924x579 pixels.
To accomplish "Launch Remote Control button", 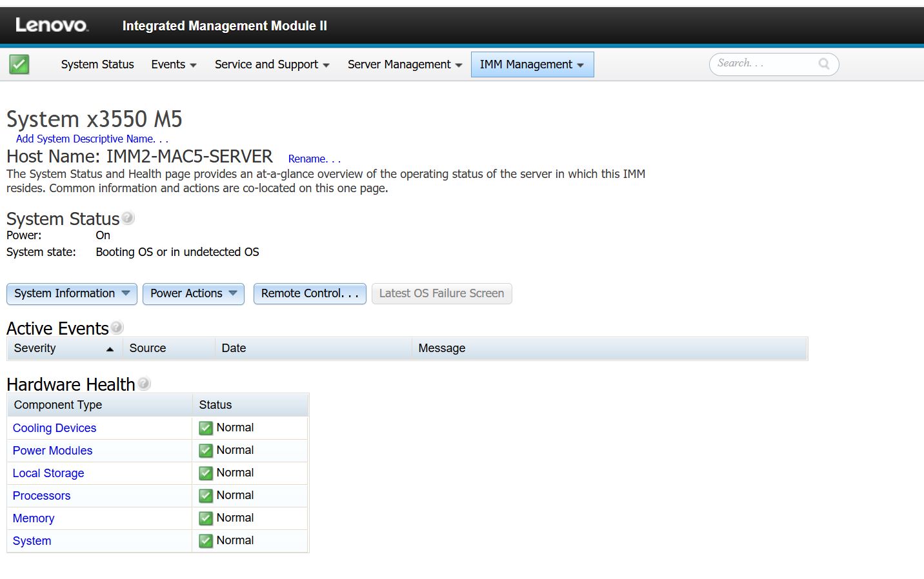I will [x=310, y=293].
